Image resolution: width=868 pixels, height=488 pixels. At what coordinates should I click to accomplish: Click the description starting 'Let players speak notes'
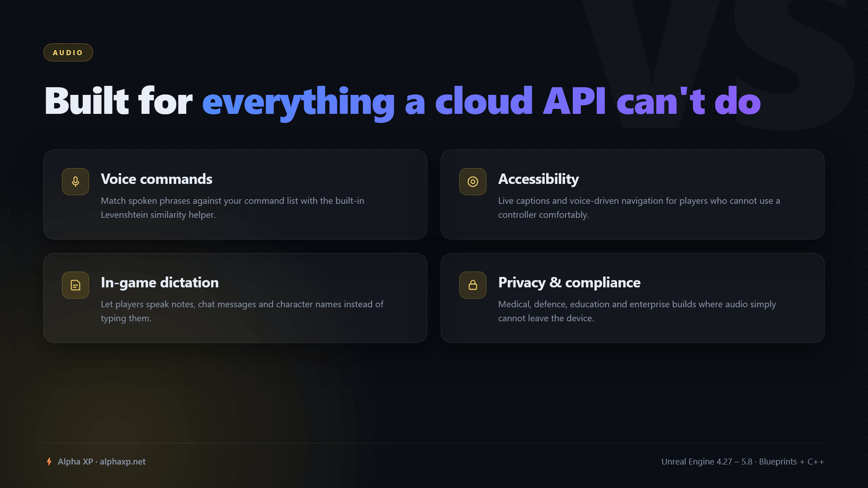[242, 311]
